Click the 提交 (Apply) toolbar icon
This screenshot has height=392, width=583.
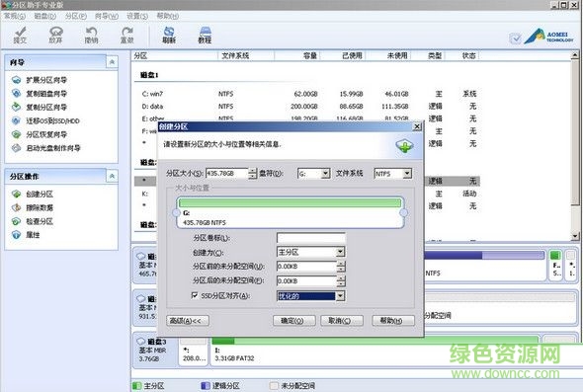click(20, 35)
